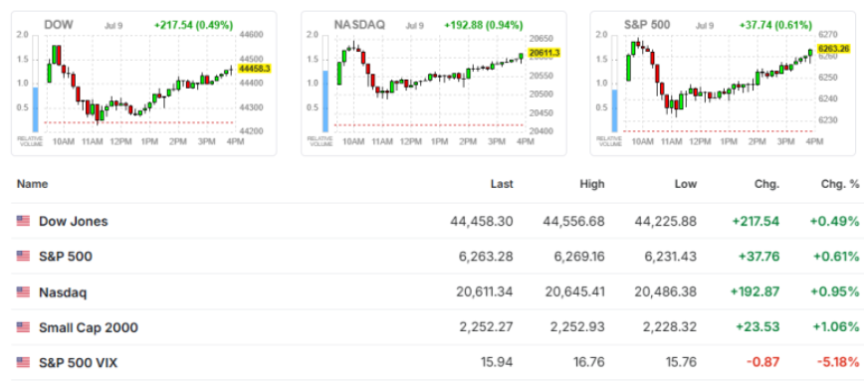Click Small Cap 2000 percent change +1.06%

(x=836, y=327)
